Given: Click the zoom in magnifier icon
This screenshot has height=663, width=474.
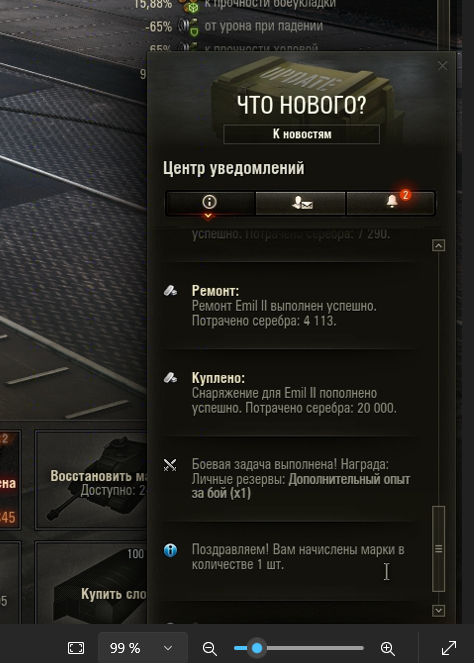Looking at the screenshot, I should point(388,648).
